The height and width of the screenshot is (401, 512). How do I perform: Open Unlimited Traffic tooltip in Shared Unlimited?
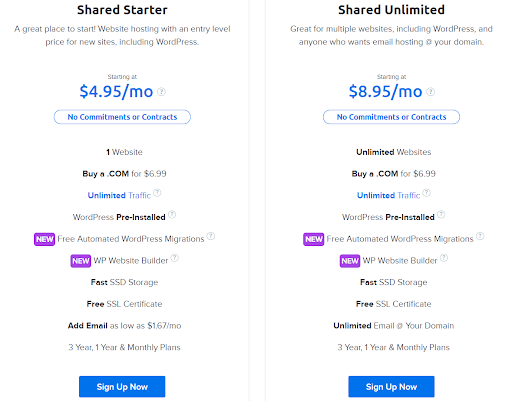tap(427, 193)
